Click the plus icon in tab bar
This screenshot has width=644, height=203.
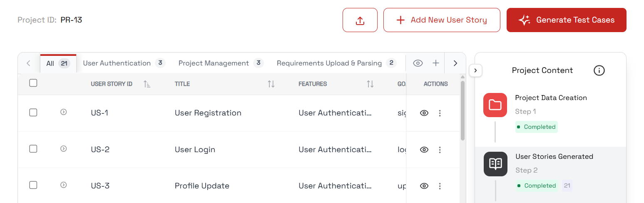click(x=436, y=63)
